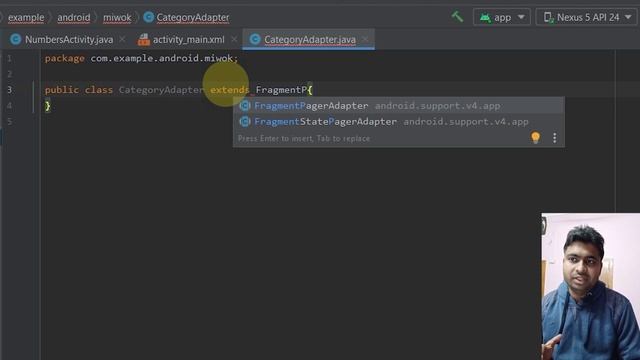The width and height of the screenshot is (640, 360).
Task: Click the Android icon in run configuration
Action: tap(485, 18)
